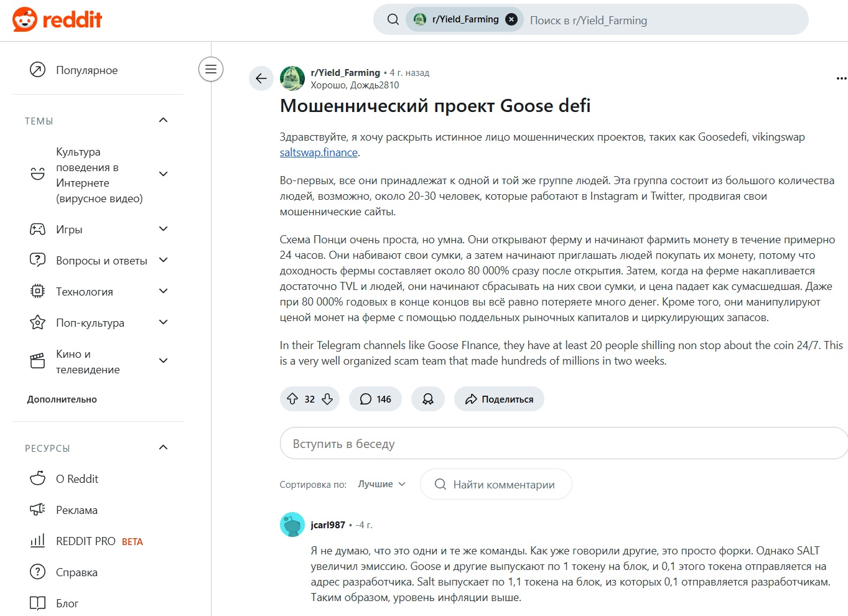848x616 pixels.
Task: Click the Вступить в беседу comment box
Action: (564, 444)
